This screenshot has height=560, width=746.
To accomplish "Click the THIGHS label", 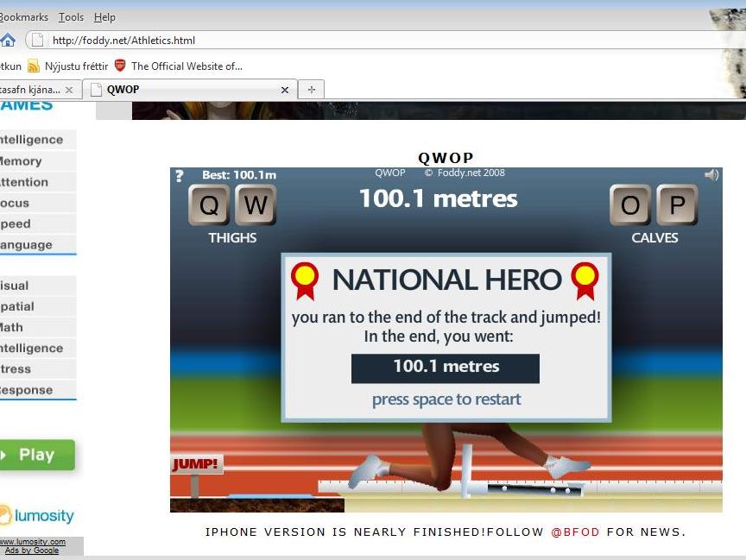I will (232, 237).
